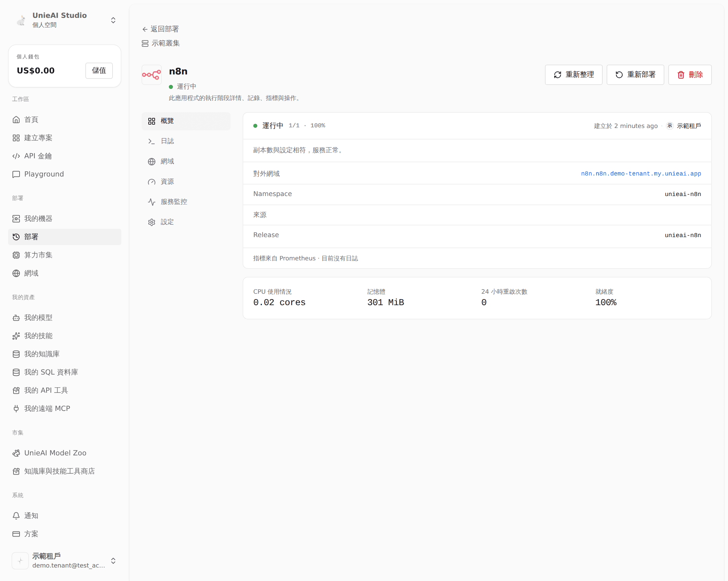Open 我的 SQL 資料庫 in sidebar
This screenshot has width=728, height=581.
point(64,373)
